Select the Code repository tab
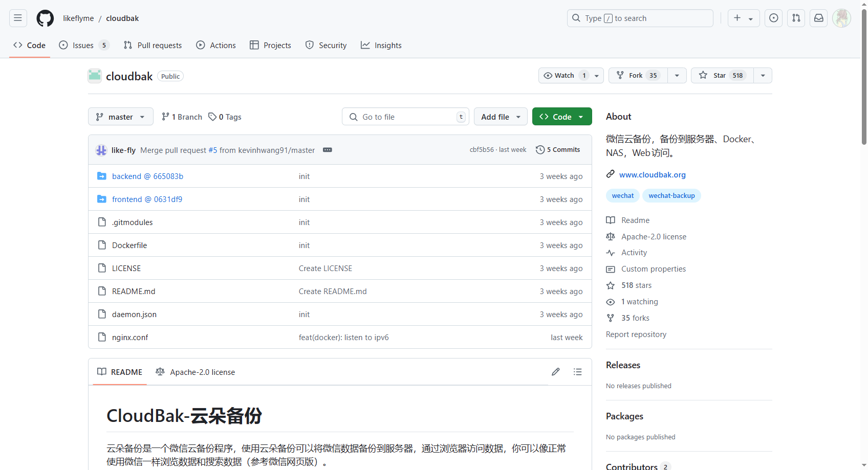This screenshot has width=868, height=470. click(x=30, y=45)
